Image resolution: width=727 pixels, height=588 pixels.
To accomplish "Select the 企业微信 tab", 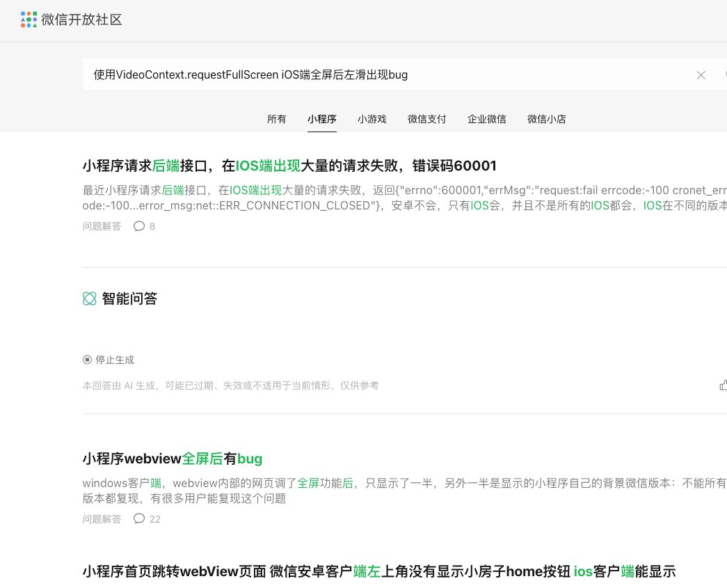I will 486,119.
